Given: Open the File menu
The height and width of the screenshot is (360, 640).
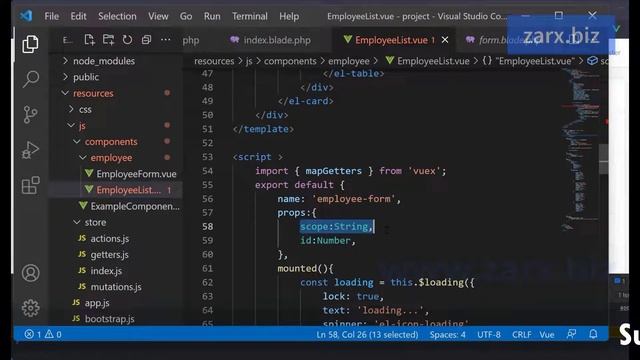Looking at the screenshot, I should pyautogui.click(x=51, y=16).
